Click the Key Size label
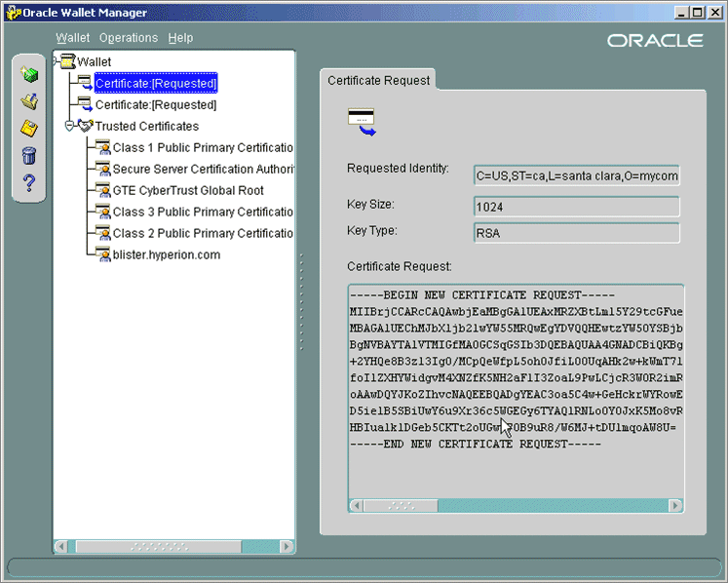The image size is (728, 583). pyautogui.click(x=370, y=204)
